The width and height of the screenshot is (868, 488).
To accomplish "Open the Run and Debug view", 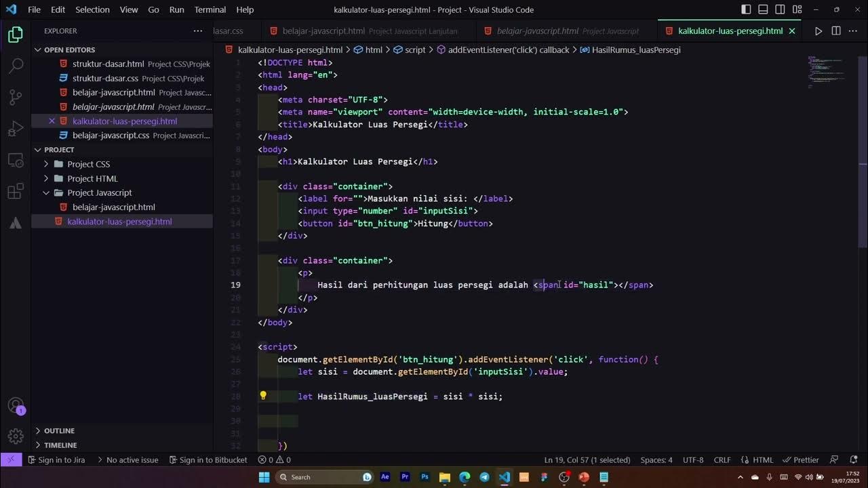I will click(x=16, y=129).
